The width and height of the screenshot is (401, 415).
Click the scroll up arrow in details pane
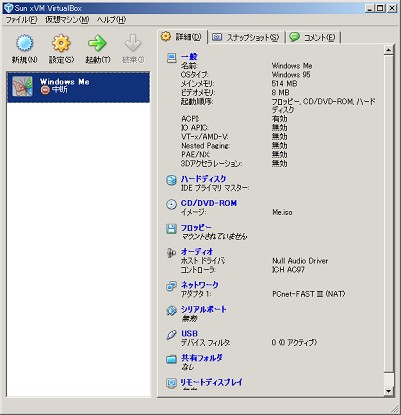click(x=388, y=50)
